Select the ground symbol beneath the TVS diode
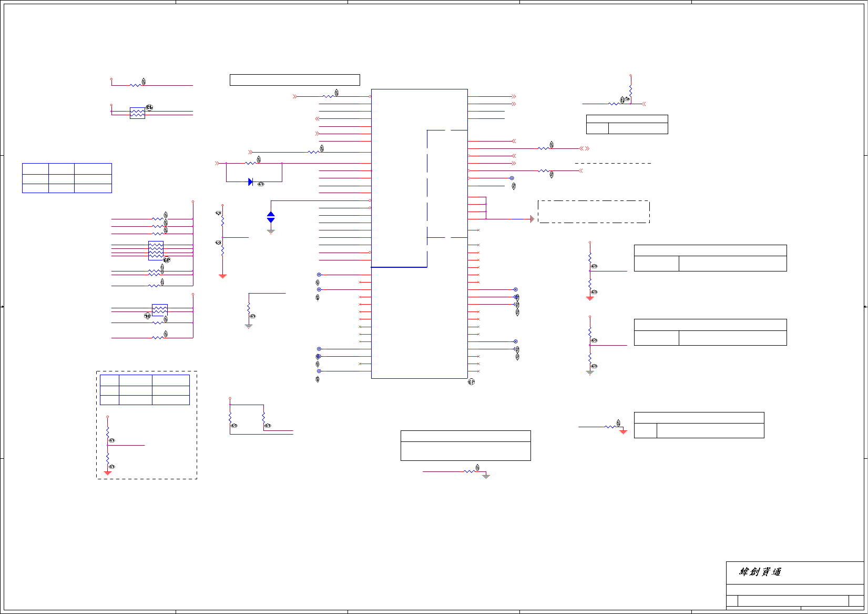 (271, 231)
